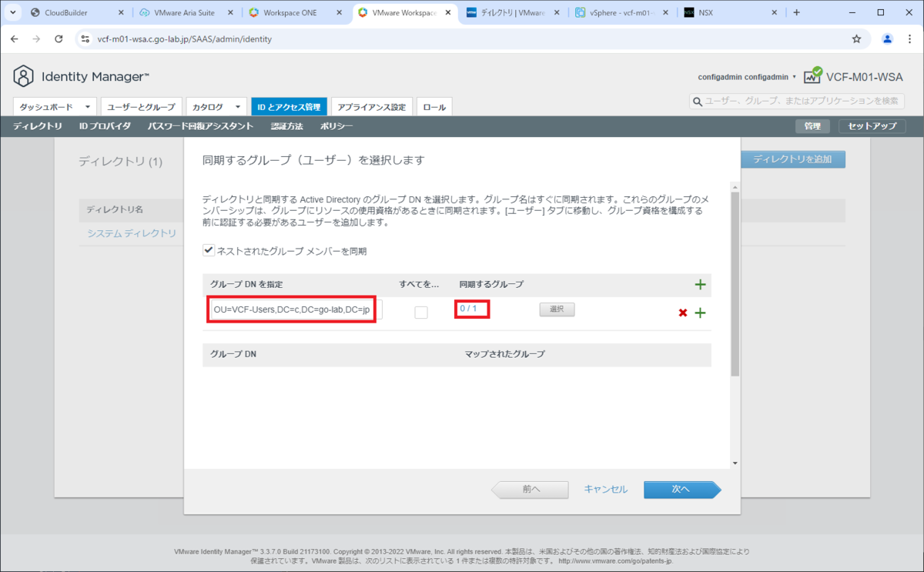Open ユーザーとグループ tab

pos(142,107)
